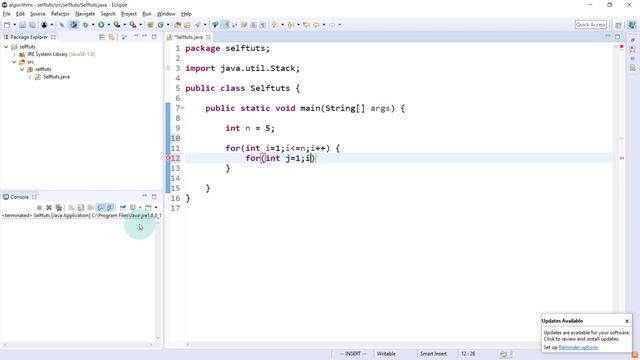Open the Open Console dropdown arrow
Screen dimensions: 640x360
[x=156, y=208]
